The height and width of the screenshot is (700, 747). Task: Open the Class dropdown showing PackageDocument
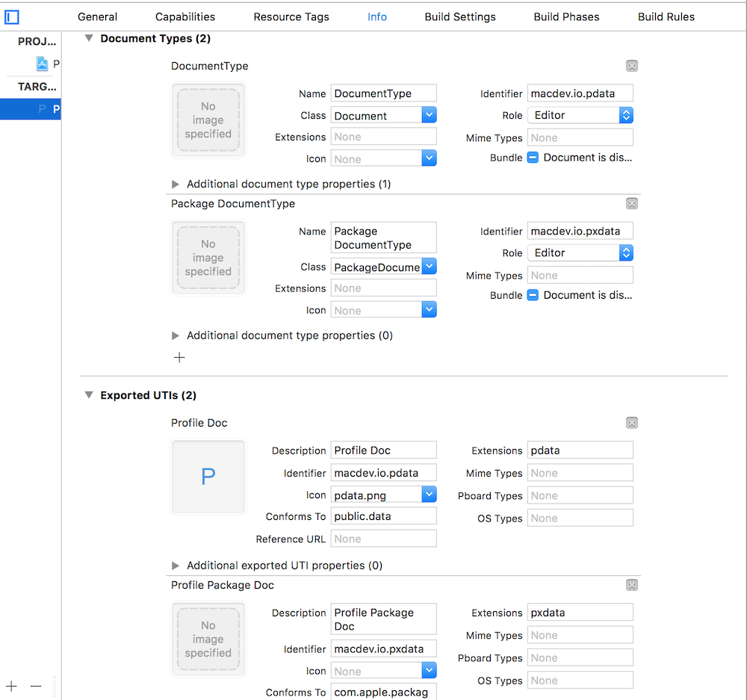[429, 267]
